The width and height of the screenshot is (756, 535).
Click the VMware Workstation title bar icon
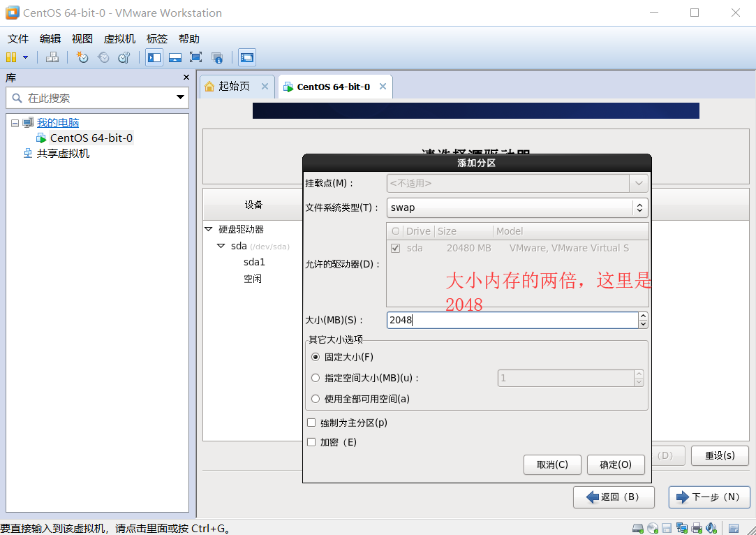[x=13, y=13]
